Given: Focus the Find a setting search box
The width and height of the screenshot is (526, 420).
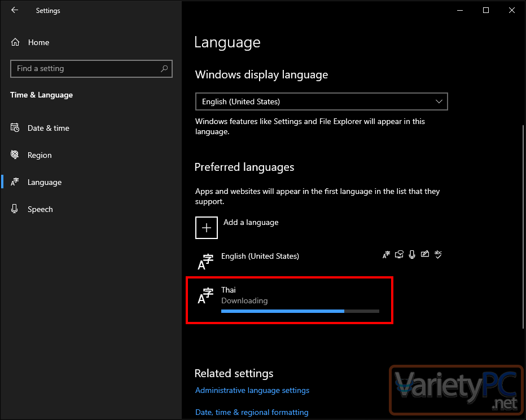Looking at the screenshot, I should pyautogui.click(x=91, y=69).
